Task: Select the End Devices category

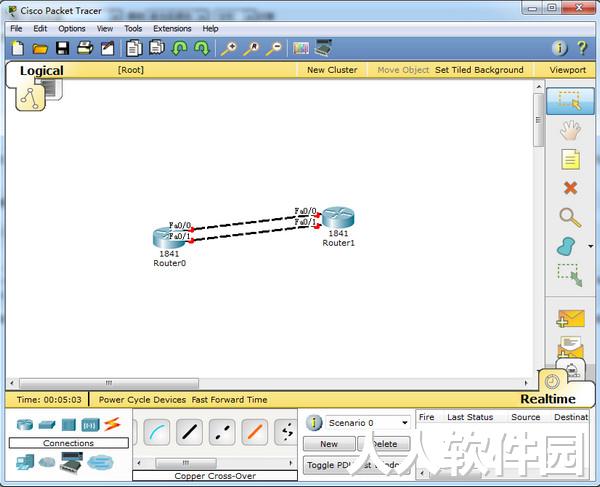Action: (25, 462)
